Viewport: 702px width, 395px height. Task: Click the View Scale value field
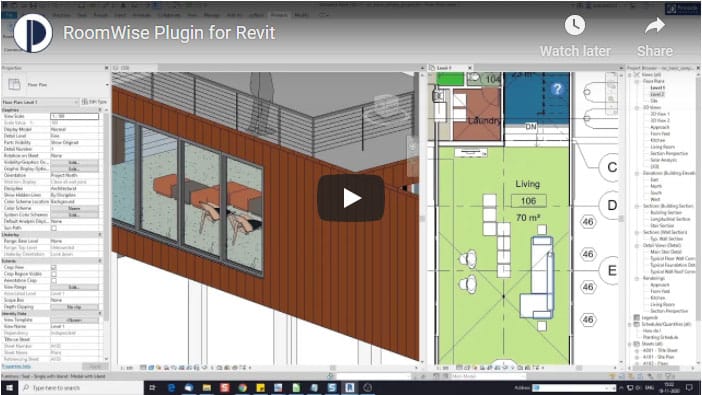(74, 116)
